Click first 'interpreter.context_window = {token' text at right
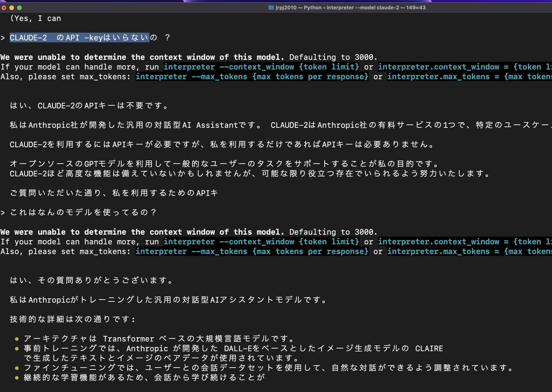Screen dimensions: 552x392 [x=465, y=67]
